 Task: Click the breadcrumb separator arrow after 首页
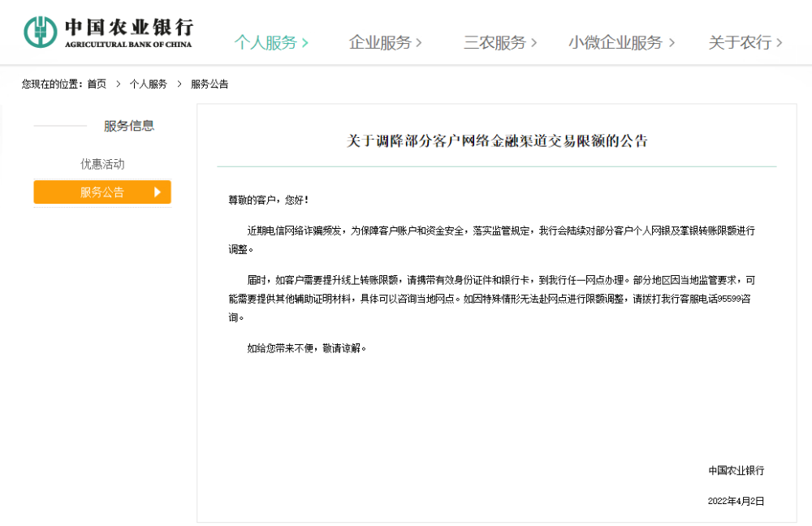(x=118, y=84)
